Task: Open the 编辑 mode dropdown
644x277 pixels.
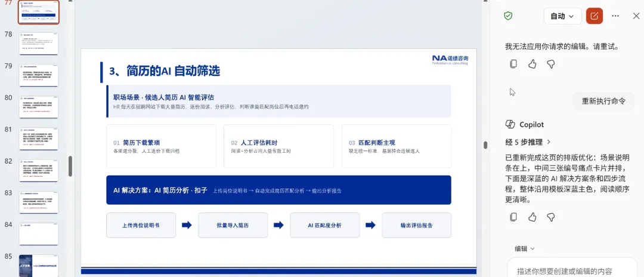Action: pos(525,248)
